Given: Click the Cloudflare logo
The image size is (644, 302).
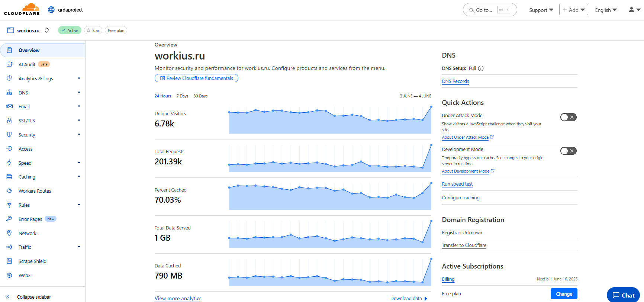Looking at the screenshot, I should pos(22,9).
